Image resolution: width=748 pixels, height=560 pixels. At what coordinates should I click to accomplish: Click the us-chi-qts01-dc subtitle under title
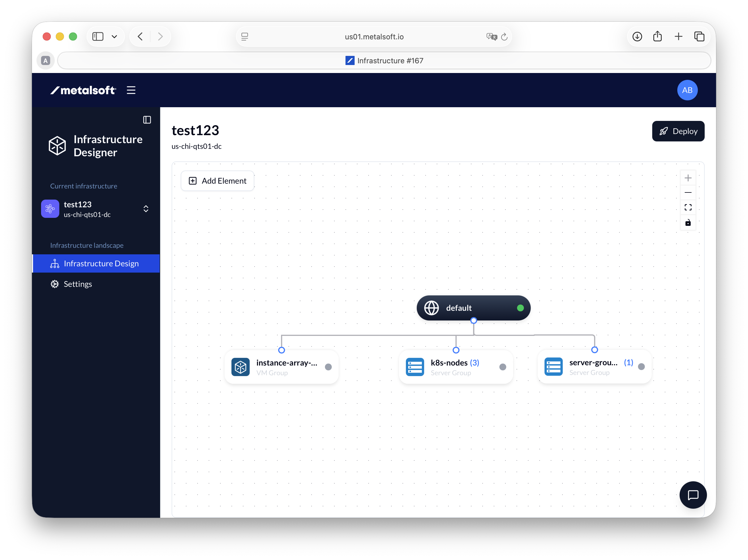[196, 147]
